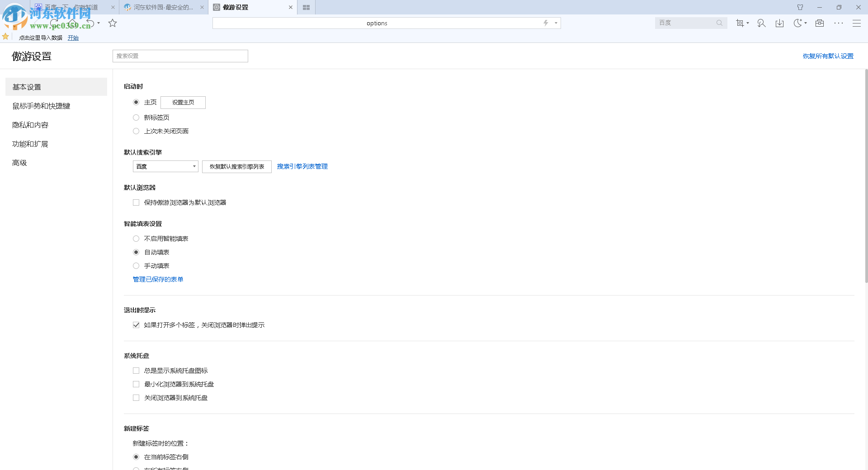Click the yellow star on bookmarks bar
Screen dimensions: 868x470
[5, 37]
